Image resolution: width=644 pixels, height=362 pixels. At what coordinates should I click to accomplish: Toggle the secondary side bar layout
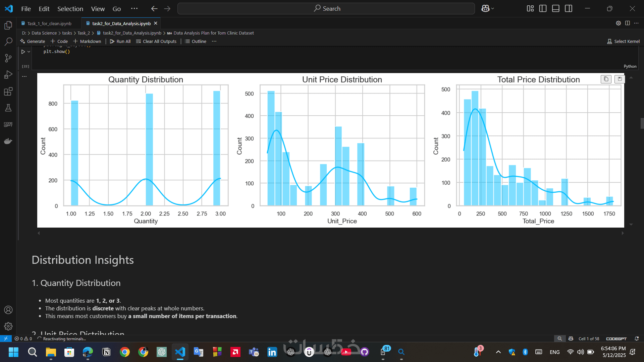(569, 9)
